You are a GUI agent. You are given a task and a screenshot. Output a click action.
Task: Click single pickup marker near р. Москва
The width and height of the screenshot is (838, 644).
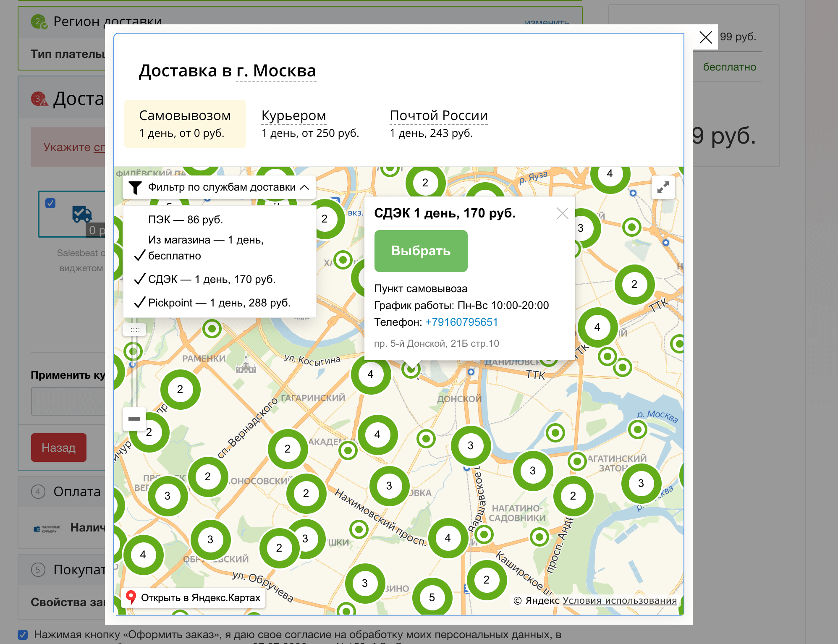tap(637, 429)
